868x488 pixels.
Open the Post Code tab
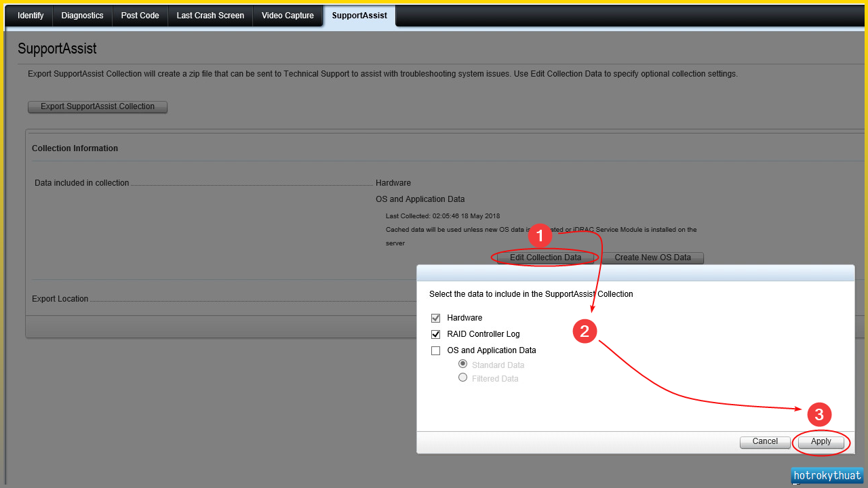click(140, 16)
